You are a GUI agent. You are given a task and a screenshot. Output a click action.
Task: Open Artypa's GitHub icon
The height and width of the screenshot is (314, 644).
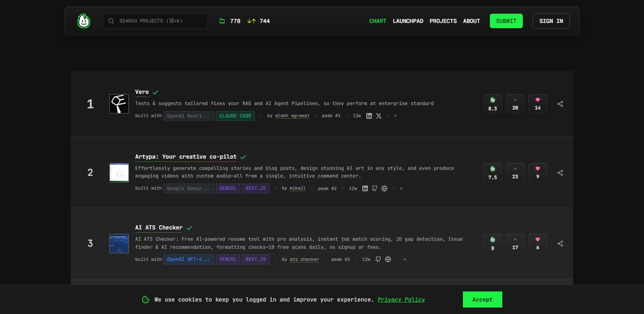point(375,188)
